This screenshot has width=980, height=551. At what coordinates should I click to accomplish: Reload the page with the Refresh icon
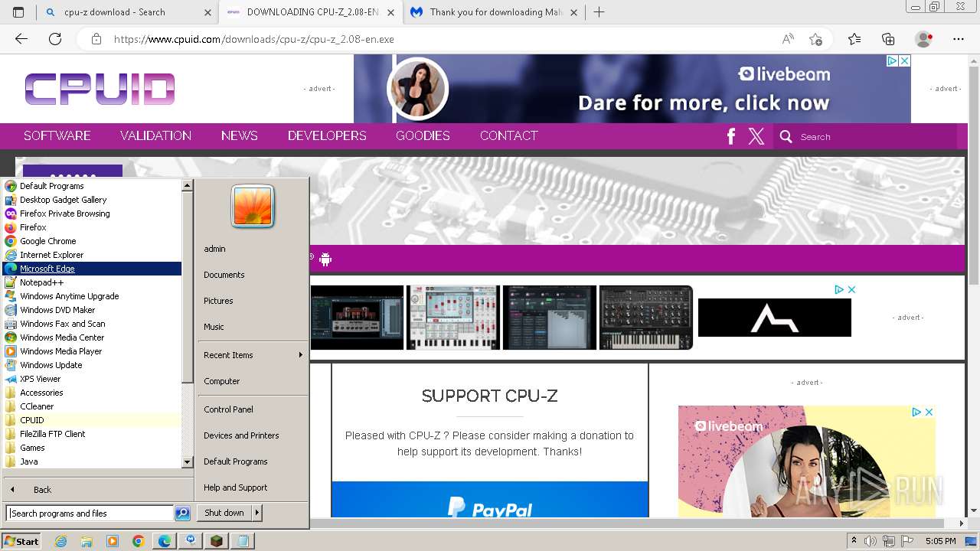pos(55,39)
